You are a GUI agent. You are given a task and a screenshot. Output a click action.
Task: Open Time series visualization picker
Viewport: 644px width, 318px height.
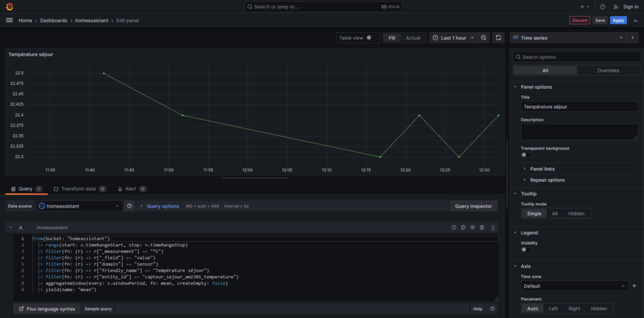click(567, 38)
